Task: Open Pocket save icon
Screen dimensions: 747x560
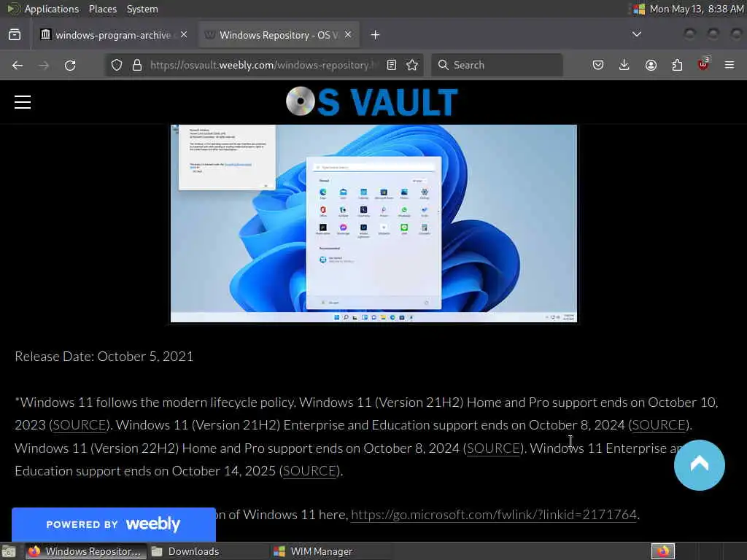Action: point(598,65)
